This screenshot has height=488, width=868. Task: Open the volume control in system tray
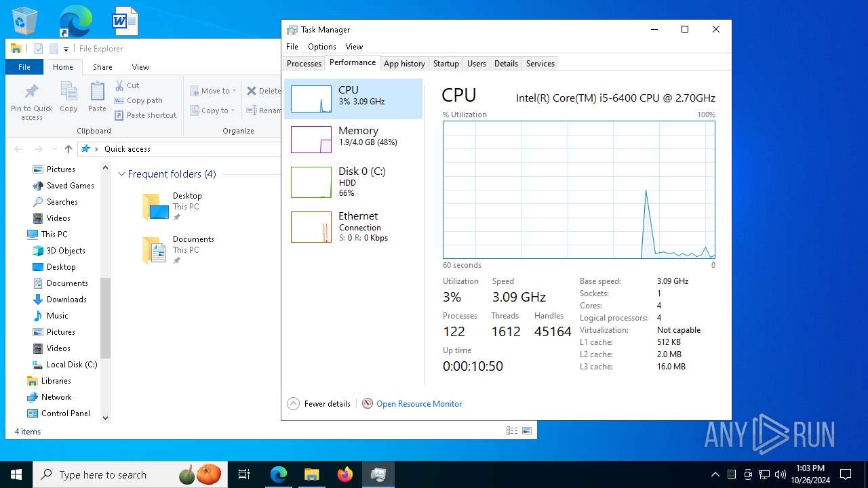pos(781,474)
